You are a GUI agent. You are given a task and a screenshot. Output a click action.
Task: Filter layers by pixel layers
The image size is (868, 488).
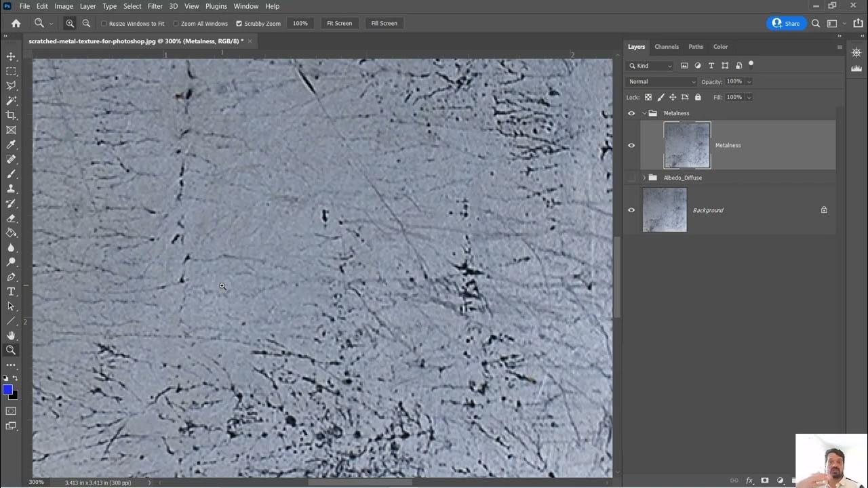click(684, 66)
